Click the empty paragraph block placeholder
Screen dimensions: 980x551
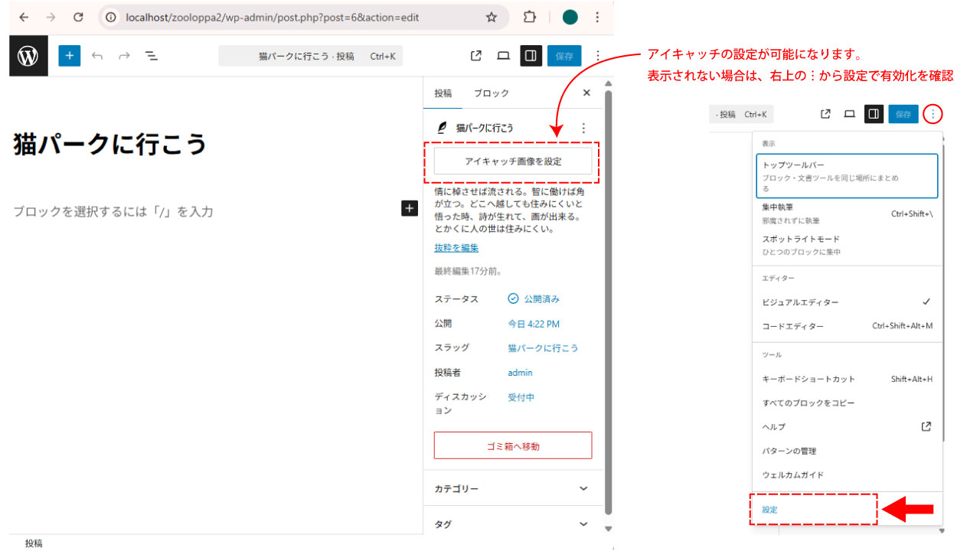113,211
